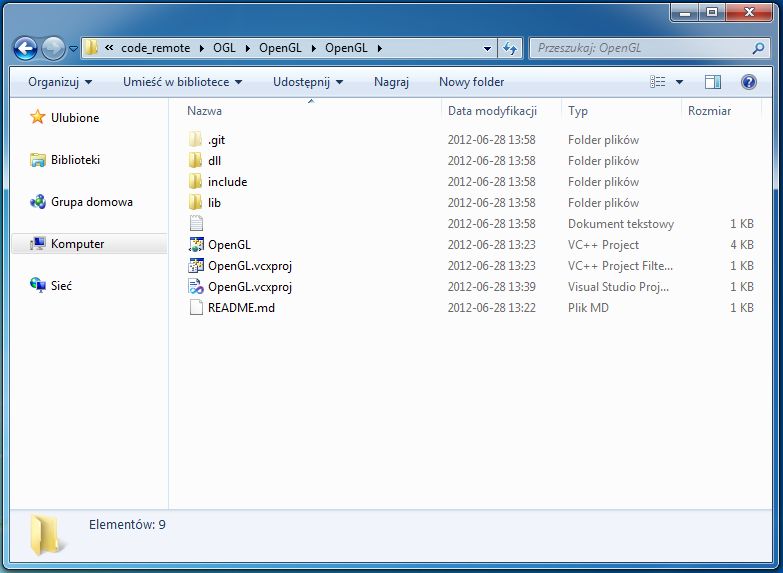Screen dimensions: 783x573
Task: Click the Forward navigation arrow button
Action: (x=53, y=48)
